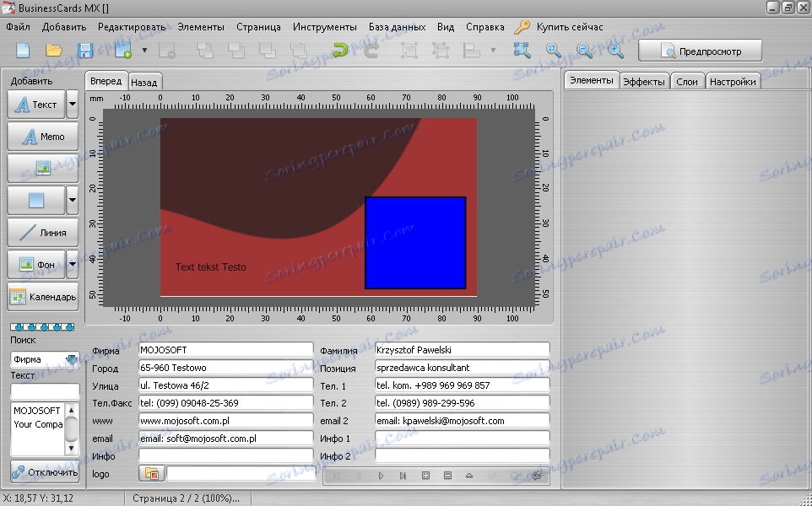Go to next database record

(381, 476)
